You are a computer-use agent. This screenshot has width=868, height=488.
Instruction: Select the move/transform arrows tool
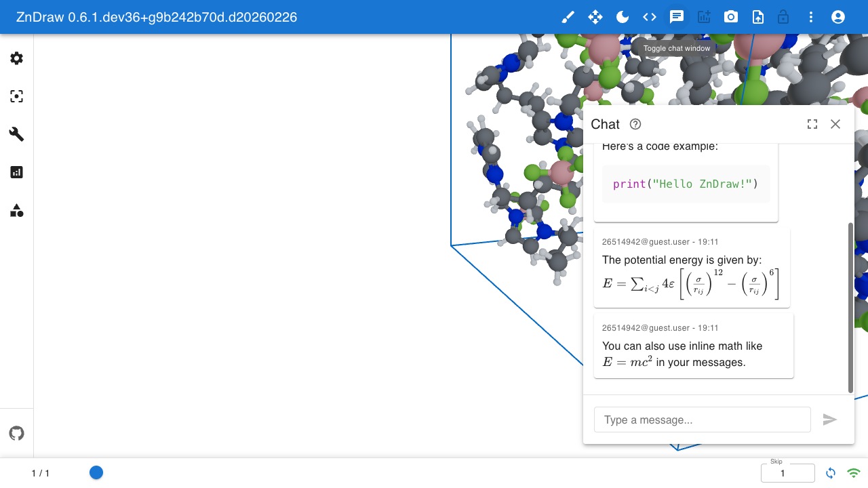(595, 17)
